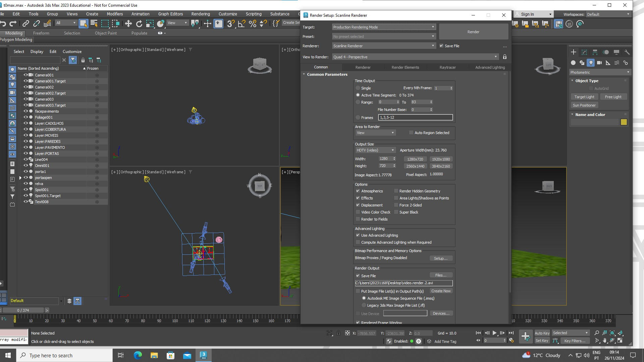Screen dimensions: 644x362
Task: Expand the portaopen tree item
Action: pos(20,178)
